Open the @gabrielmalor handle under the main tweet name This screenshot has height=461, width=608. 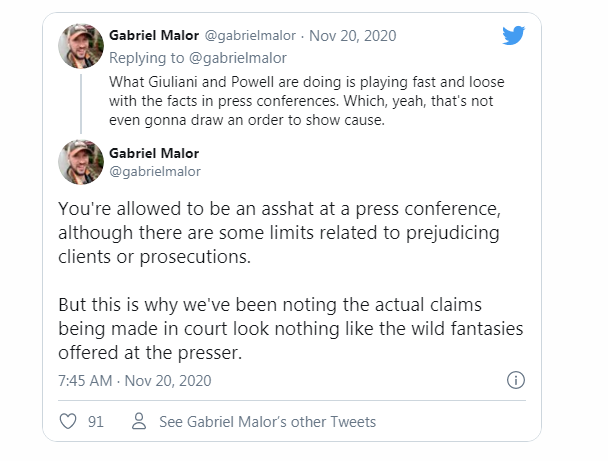click(x=155, y=171)
